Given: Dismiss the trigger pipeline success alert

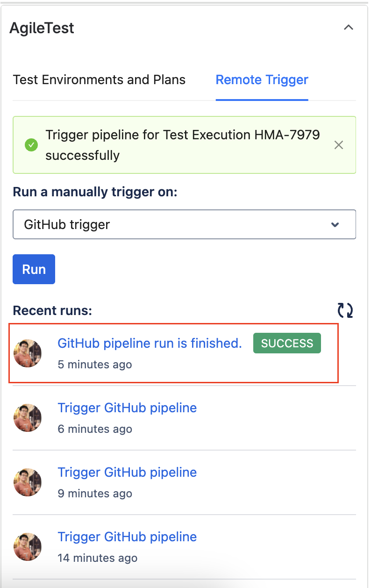Looking at the screenshot, I should [x=339, y=145].
